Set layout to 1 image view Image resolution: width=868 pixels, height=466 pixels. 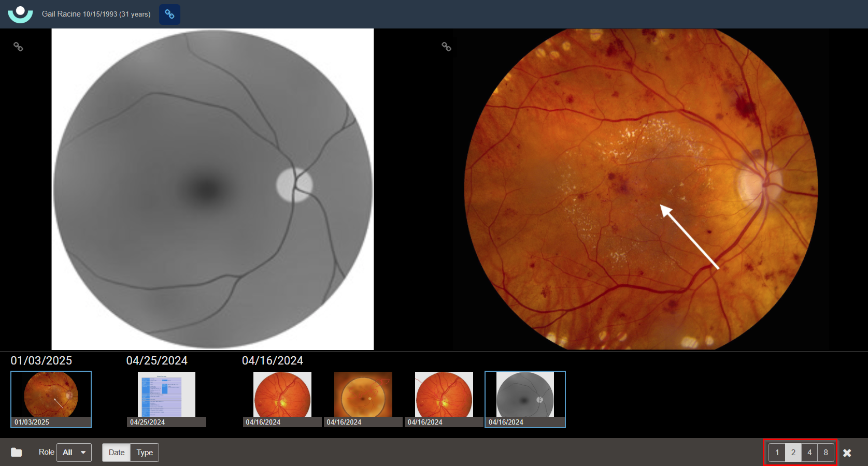[x=777, y=452]
